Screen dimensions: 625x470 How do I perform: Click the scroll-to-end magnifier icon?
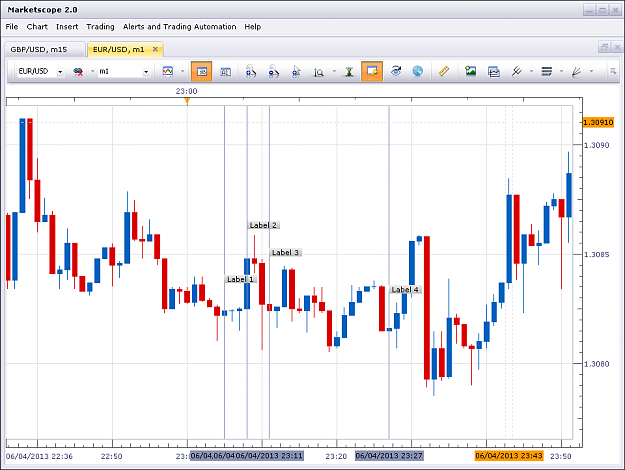[273, 72]
